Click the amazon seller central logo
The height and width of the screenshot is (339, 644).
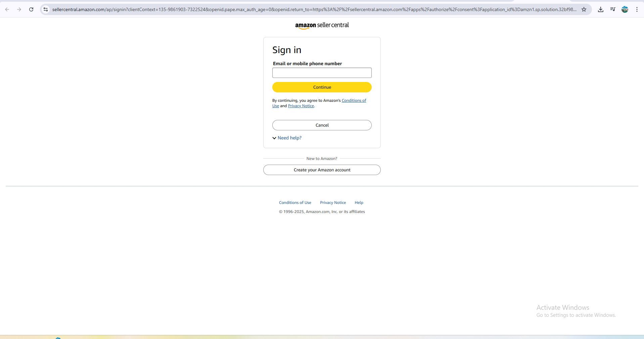point(322,25)
